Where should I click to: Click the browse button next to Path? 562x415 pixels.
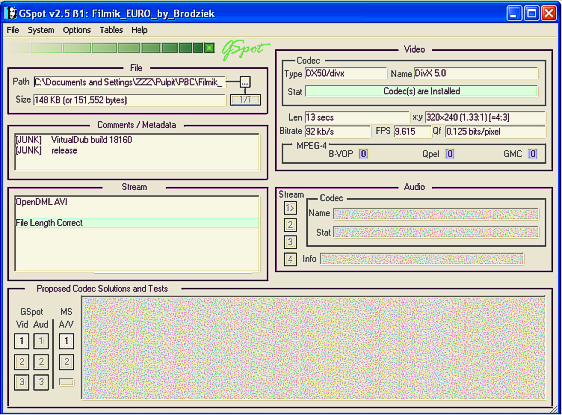click(x=245, y=82)
